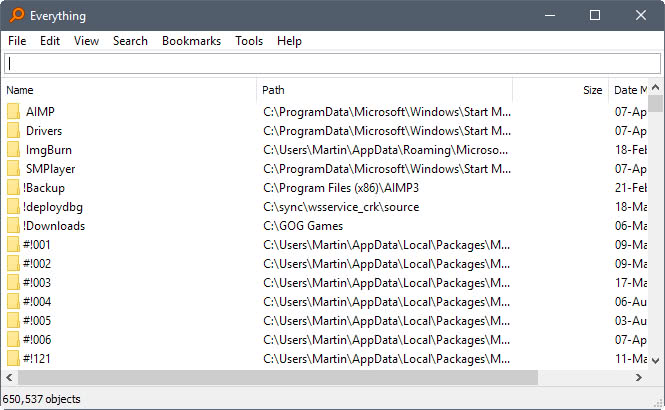
Task: Click the 17-Ma date of #!003 row
Action: coord(631,283)
